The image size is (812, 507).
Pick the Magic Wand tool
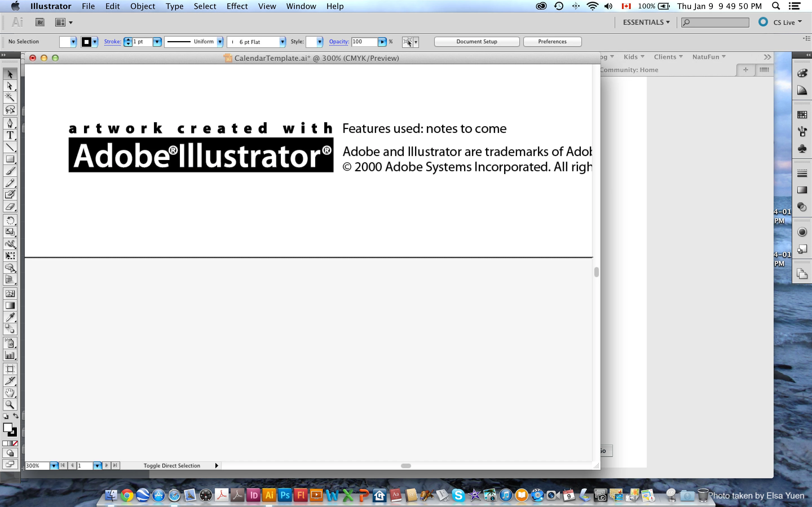click(10, 97)
